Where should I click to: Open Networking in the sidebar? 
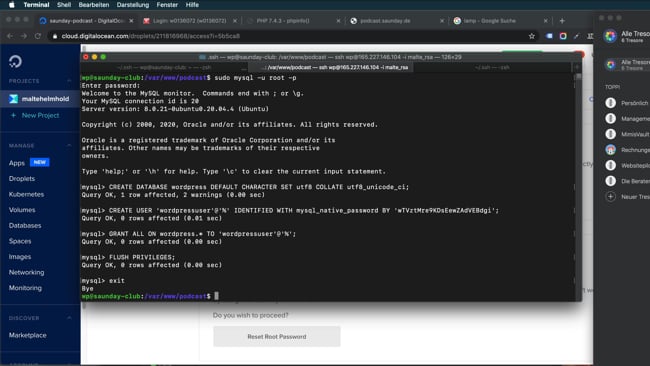[x=27, y=272]
